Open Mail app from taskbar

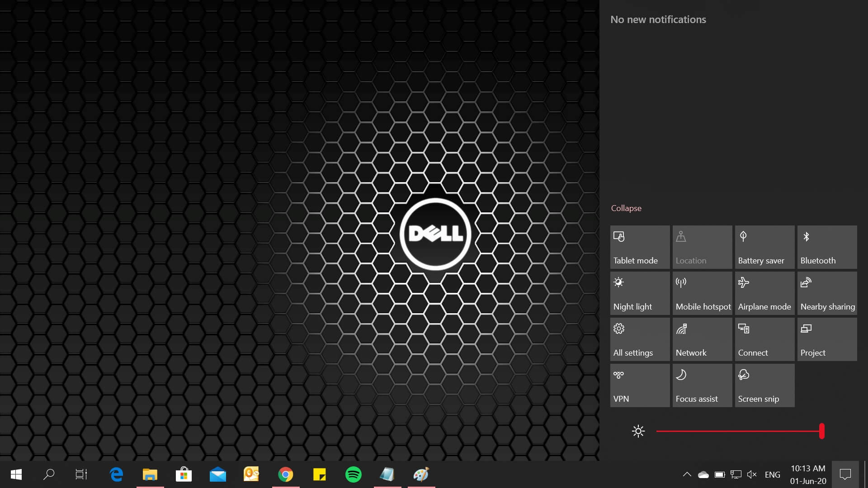[x=218, y=474]
